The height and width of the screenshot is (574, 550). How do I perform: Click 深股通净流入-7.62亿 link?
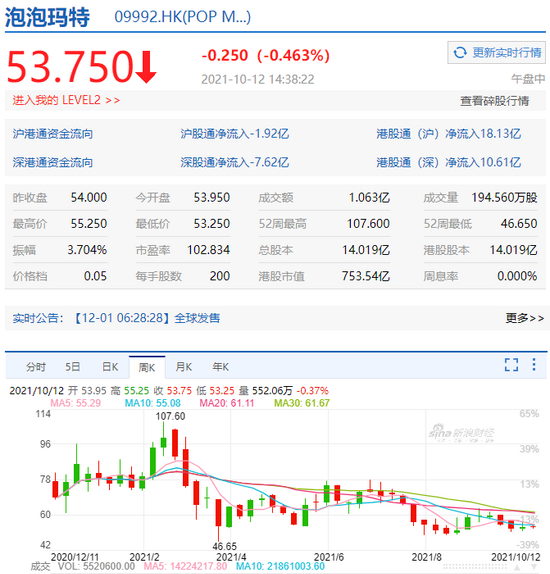235,162
